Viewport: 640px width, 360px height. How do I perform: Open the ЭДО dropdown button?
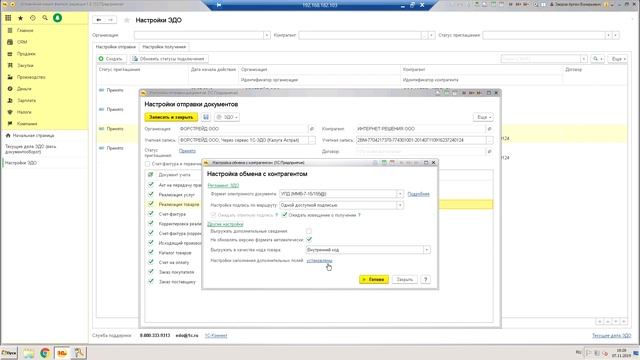pyautogui.click(x=227, y=117)
